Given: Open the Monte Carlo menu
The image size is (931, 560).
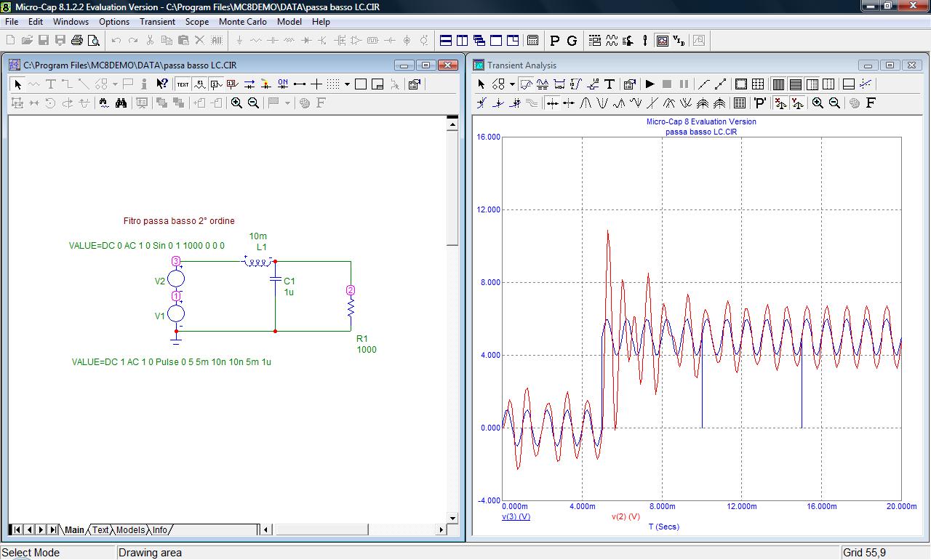Looking at the screenshot, I should pyautogui.click(x=242, y=22).
